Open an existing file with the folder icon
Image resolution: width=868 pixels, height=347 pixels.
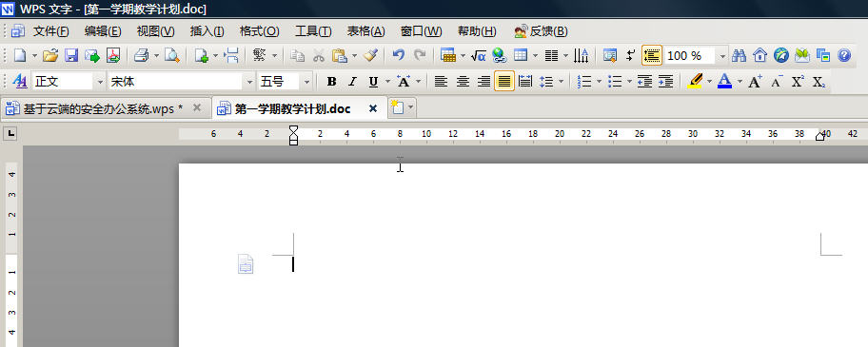click(50, 55)
